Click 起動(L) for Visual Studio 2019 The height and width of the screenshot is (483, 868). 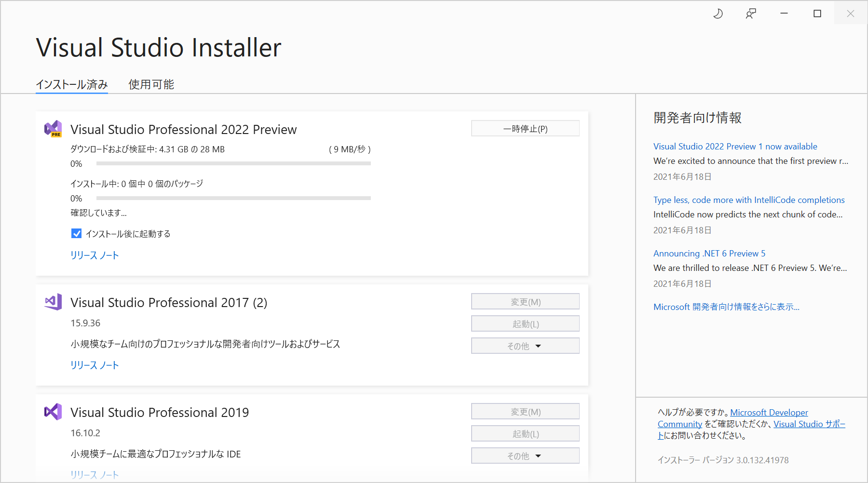click(525, 434)
